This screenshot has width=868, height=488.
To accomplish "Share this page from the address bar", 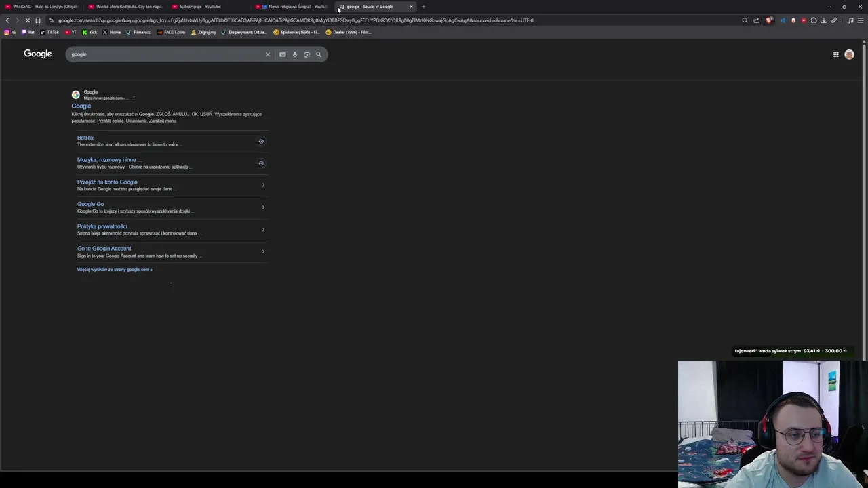I will click(x=756, y=20).
